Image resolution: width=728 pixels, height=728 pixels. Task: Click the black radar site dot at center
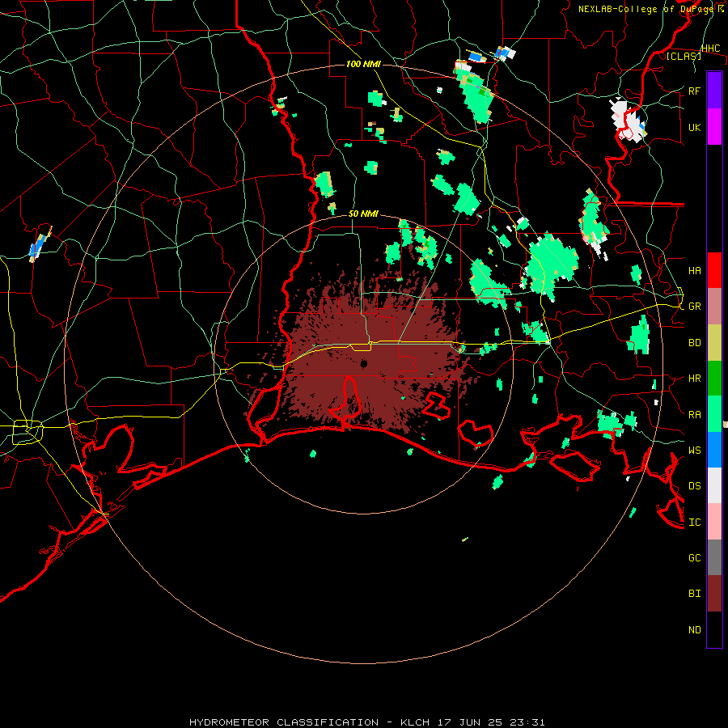coord(363,363)
